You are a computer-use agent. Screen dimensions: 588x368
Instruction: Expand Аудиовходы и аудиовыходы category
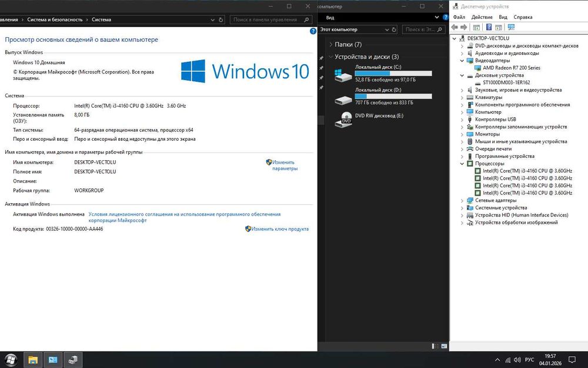click(x=462, y=54)
